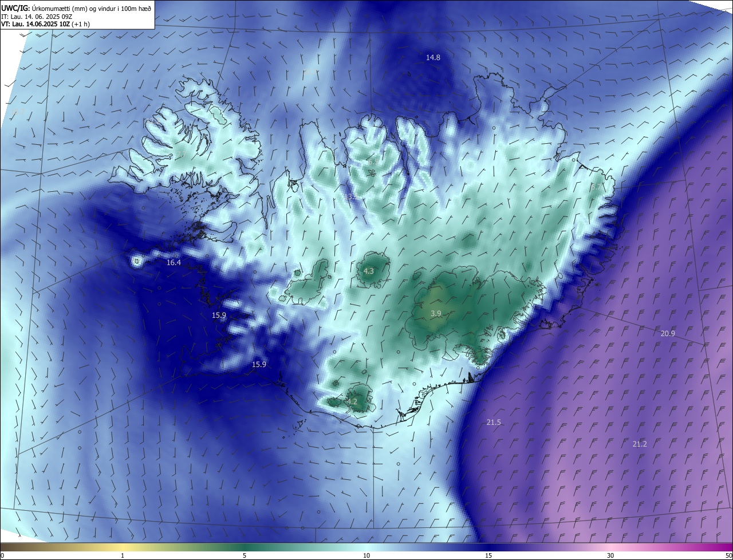The width and height of the screenshot is (733, 560).
Task: Click the 20.9 value label
Action: click(668, 333)
